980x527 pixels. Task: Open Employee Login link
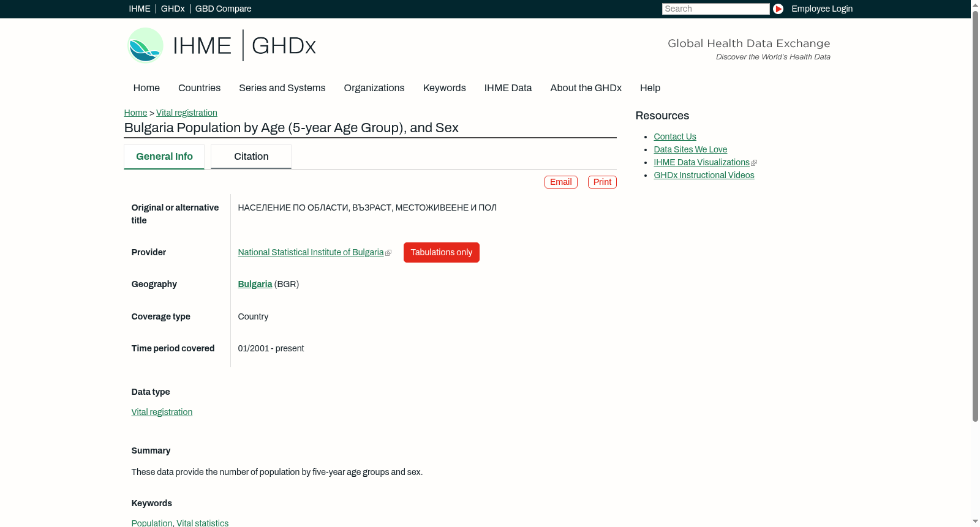point(822,9)
